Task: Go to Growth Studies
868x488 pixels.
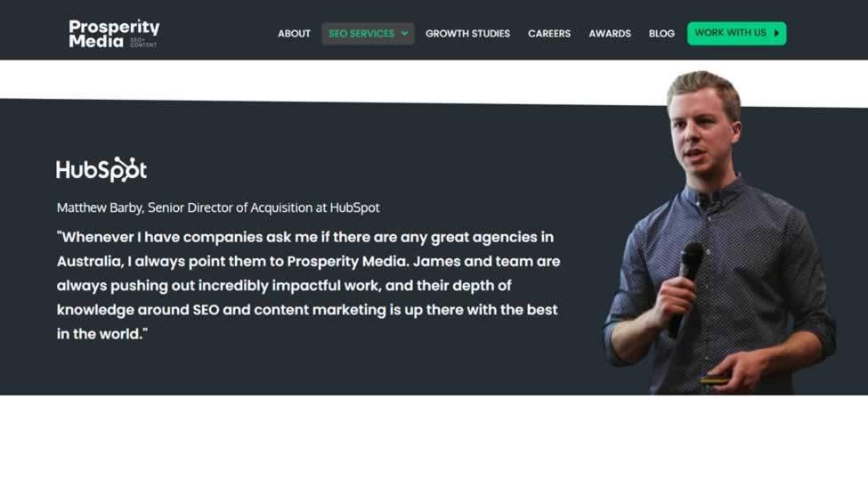Action: pos(467,34)
